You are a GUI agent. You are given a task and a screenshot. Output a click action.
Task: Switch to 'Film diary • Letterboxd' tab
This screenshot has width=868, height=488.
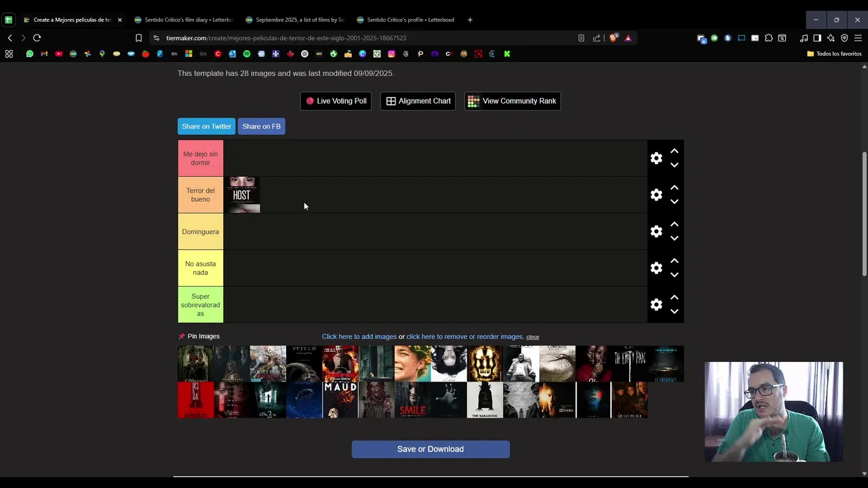(183, 20)
